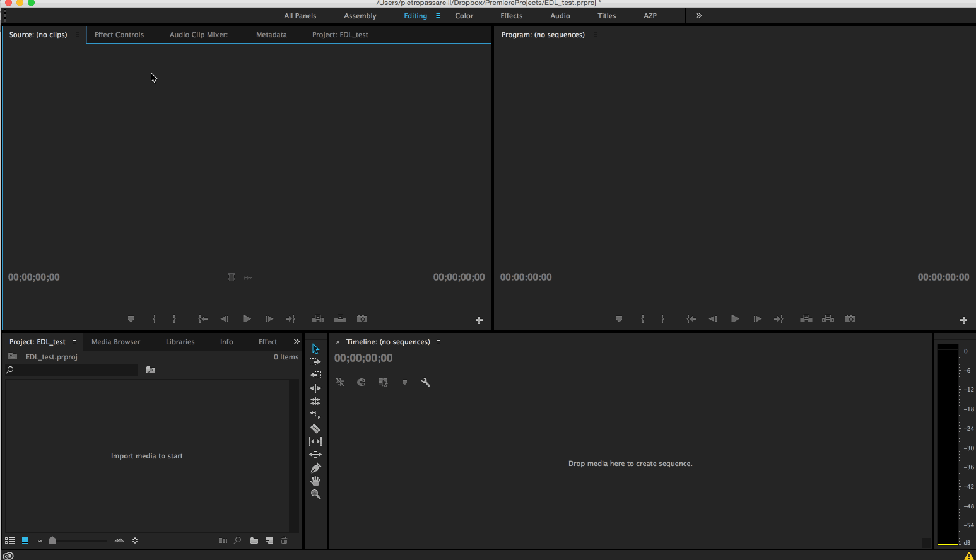Click the New Item icon in Project panel
The height and width of the screenshot is (560, 976).
point(269,540)
